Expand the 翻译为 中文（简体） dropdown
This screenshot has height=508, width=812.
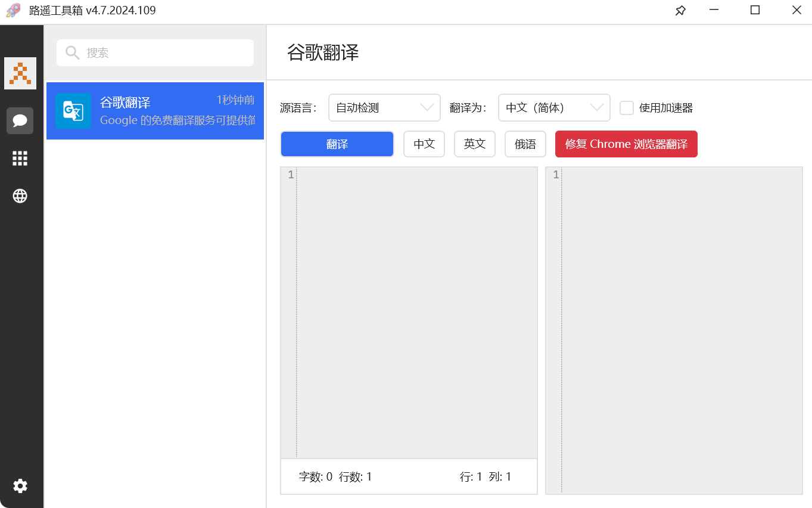point(554,108)
